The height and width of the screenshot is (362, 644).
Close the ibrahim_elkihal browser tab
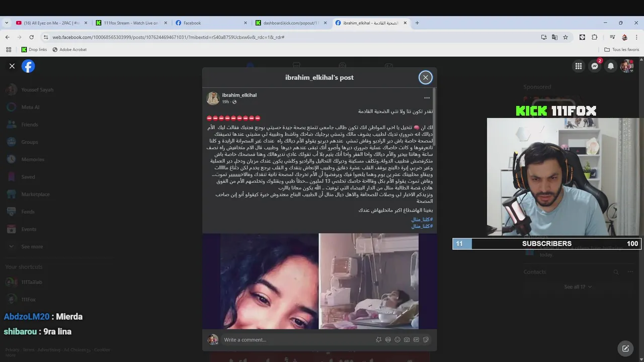pos(405,23)
